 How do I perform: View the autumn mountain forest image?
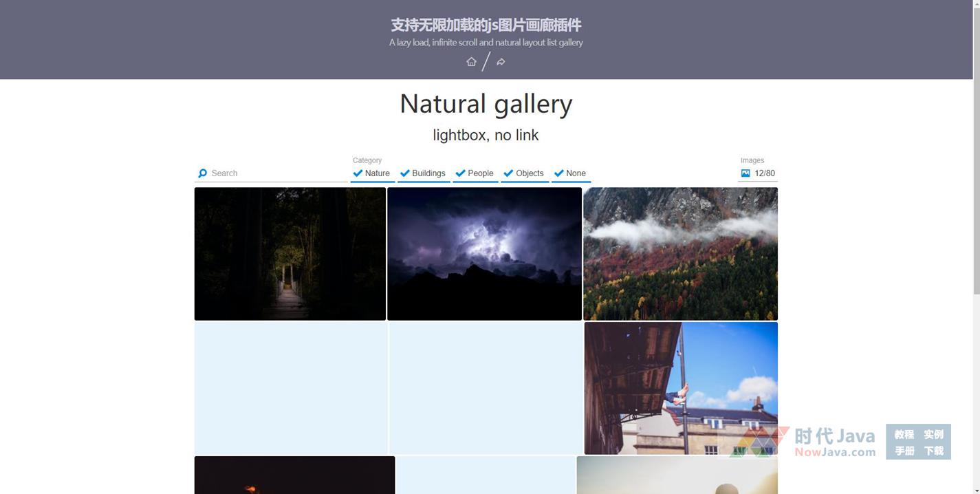tap(680, 253)
